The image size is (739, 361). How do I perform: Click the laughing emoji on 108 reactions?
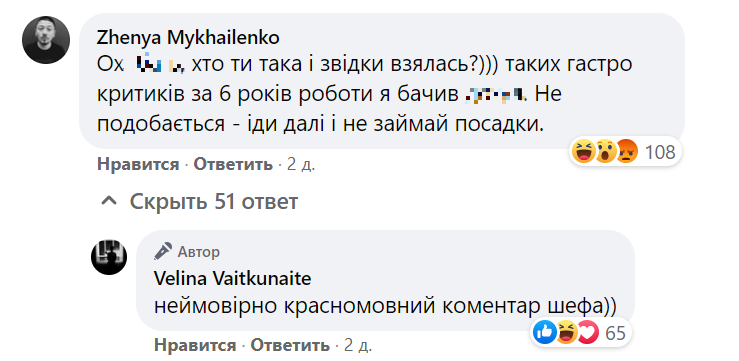click(583, 152)
